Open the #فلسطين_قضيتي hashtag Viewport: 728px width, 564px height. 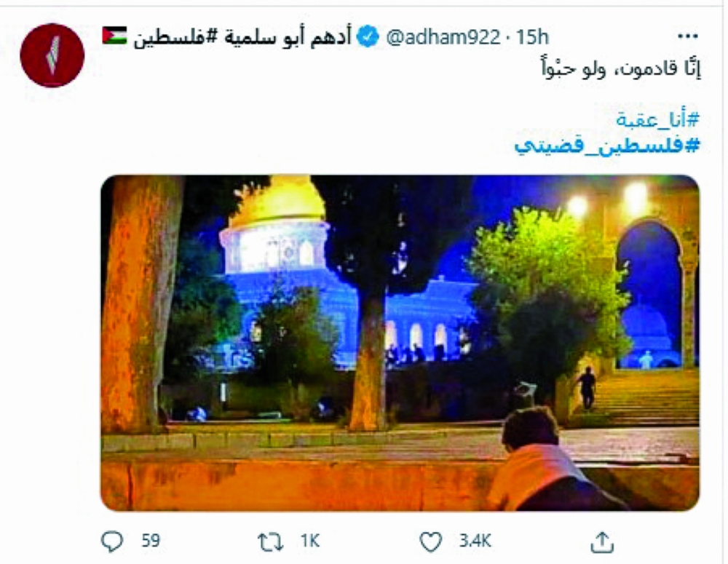tap(607, 146)
